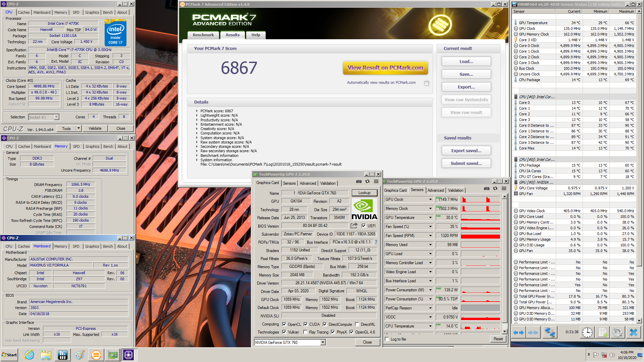Take a screenshot in the GPU-Z Sensors window
644x362 pixels.
[486, 188]
